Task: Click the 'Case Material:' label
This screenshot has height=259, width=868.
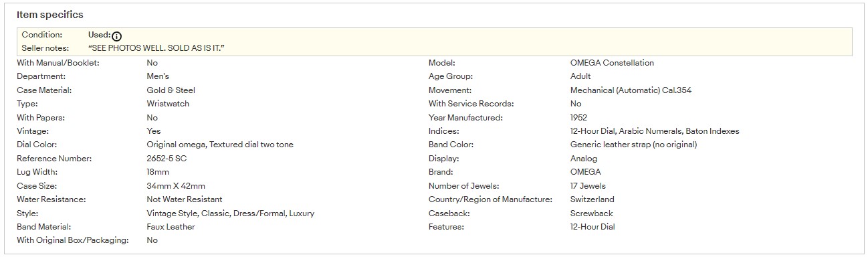Action: (x=44, y=90)
